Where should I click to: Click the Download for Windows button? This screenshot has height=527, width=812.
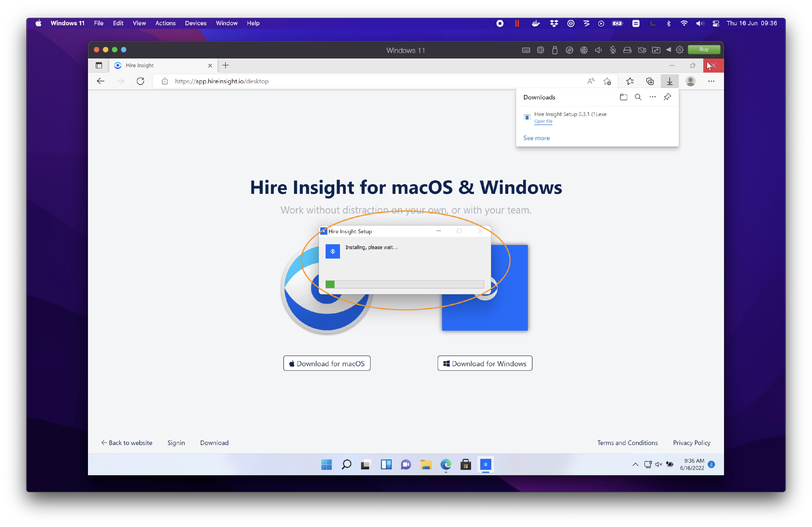coord(484,363)
